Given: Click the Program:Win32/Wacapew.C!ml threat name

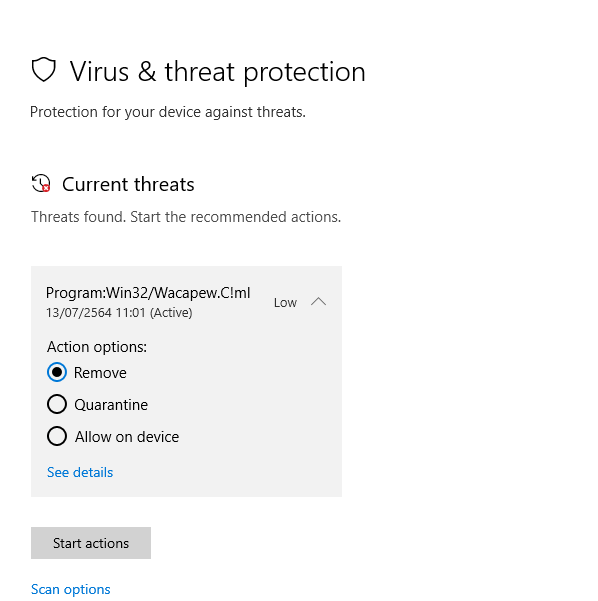Looking at the screenshot, I should (x=148, y=293).
